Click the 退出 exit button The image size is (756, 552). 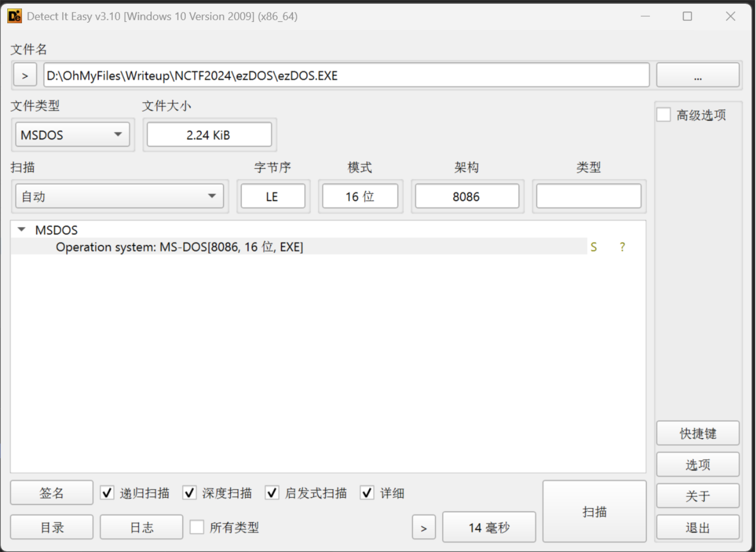point(698,527)
